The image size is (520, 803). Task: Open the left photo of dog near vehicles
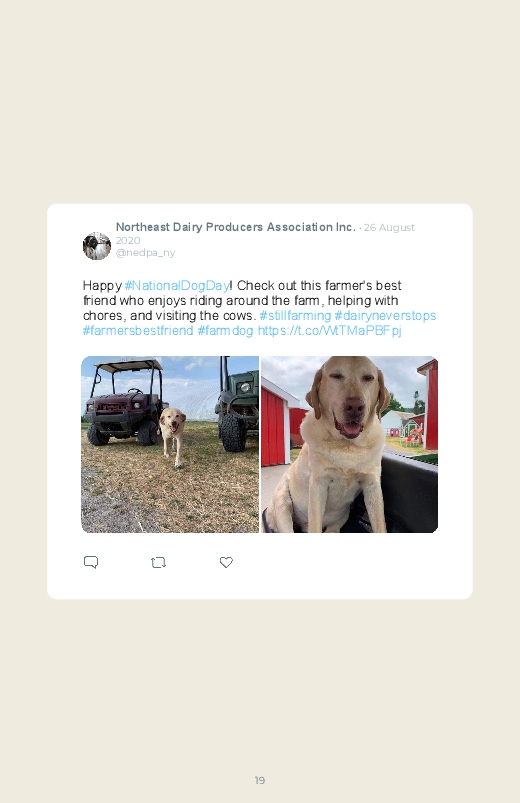point(170,445)
